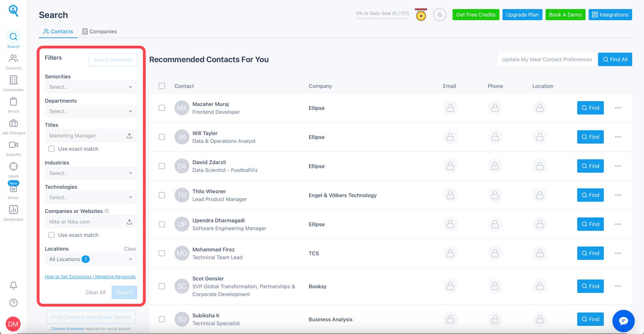This screenshot has height=334, width=644.
Task: Open the Industries select menu
Action: click(91, 173)
